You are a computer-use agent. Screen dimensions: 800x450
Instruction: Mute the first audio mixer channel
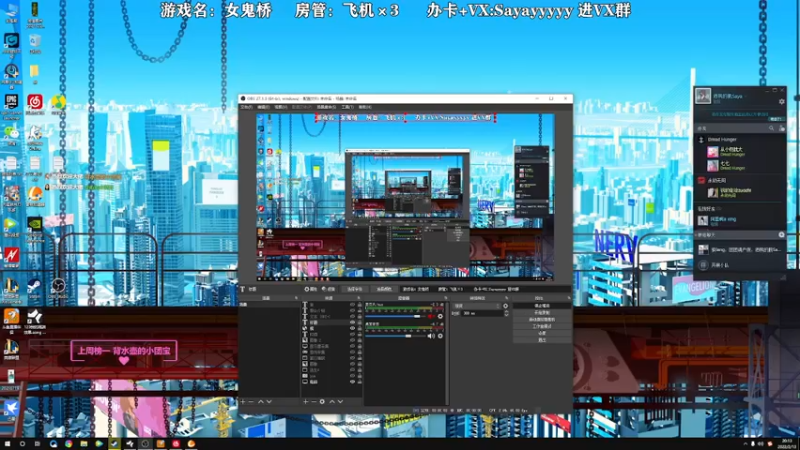point(431,316)
